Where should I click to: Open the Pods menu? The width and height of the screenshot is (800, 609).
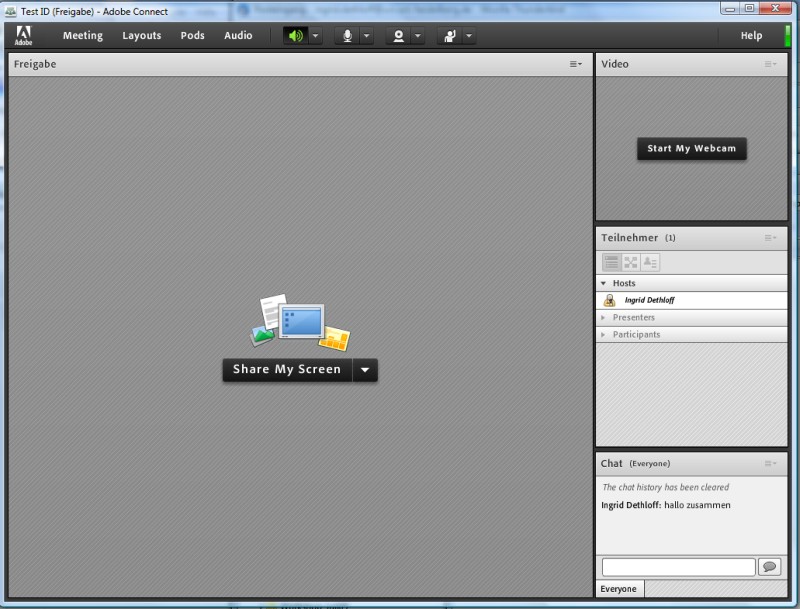[192, 35]
